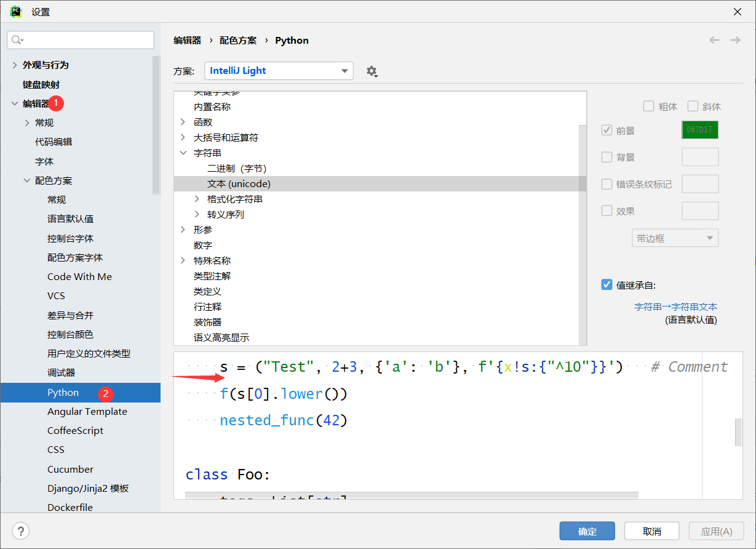Image resolution: width=756 pixels, height=549 pixels.
Task: Expand the 形参 tree node
Action: (x=183, y=230)
